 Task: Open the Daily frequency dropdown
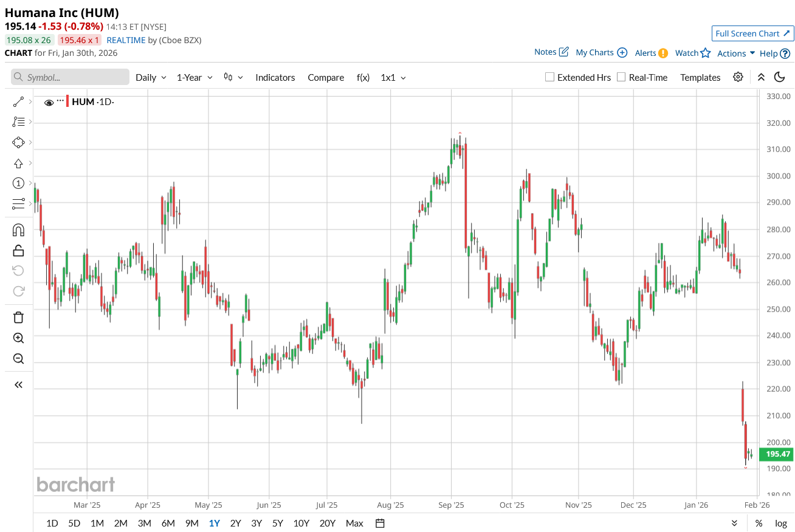point(151,77)
